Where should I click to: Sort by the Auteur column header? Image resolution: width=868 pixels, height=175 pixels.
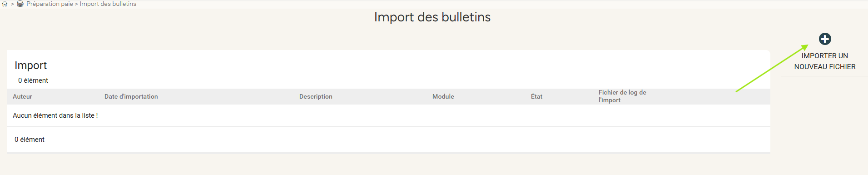click(x=22, y=96)
